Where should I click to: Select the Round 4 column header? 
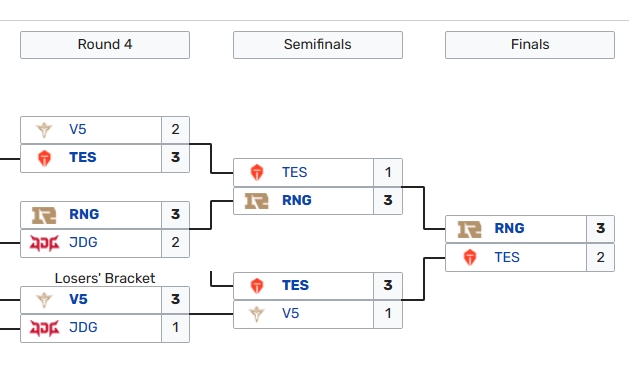pyautogui.click(x=105, y=45)
